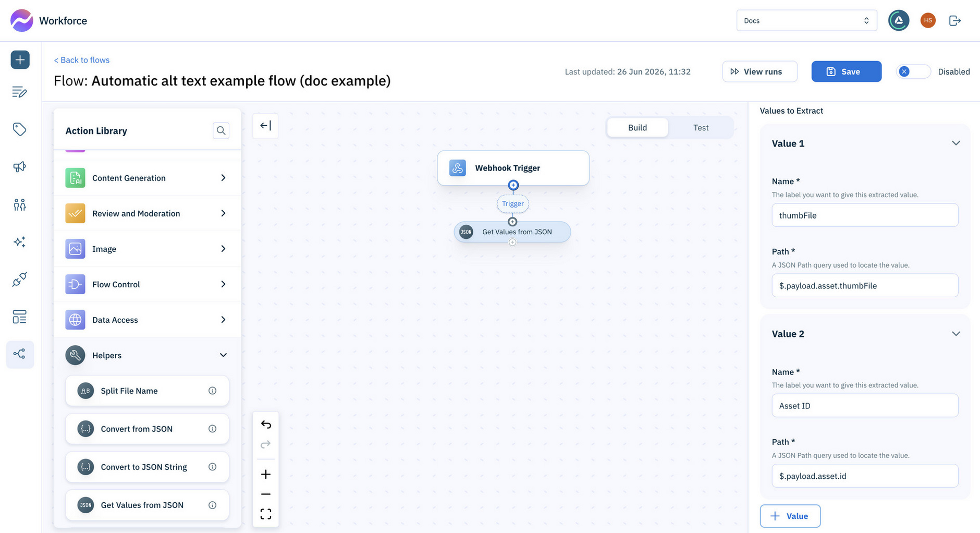Click the Workforce logo
The image size is (980, 533).
point(22,20)
